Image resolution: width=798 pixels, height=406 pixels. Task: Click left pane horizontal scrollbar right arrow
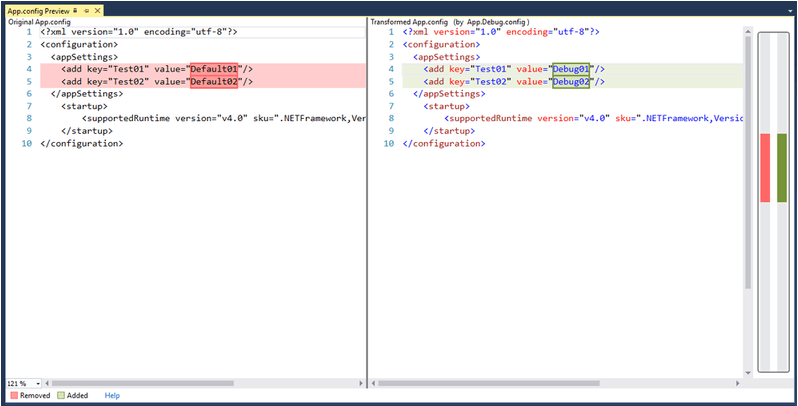click(361, 383)
